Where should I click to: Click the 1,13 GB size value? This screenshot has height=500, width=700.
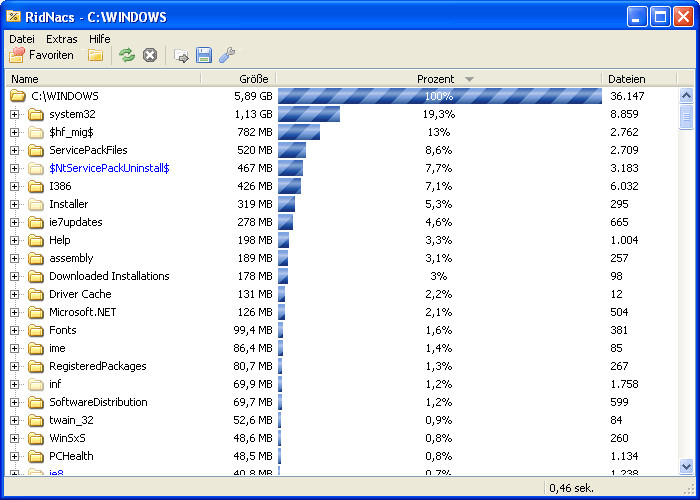(253, 114)
